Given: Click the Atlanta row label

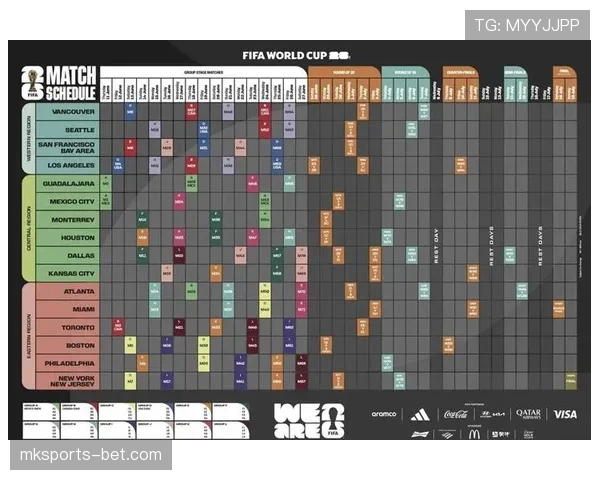Looking at the screenshot, I should tap(68, 291).
